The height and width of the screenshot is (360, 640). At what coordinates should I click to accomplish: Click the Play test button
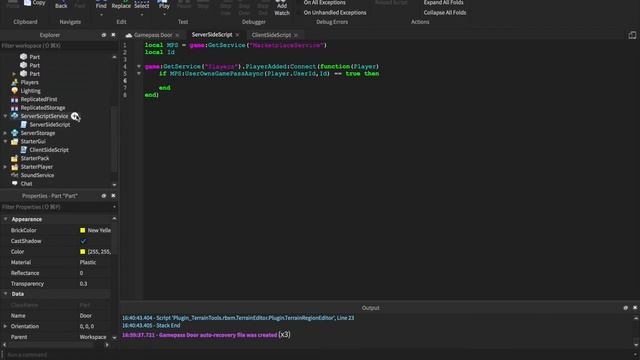click(164, 5)
